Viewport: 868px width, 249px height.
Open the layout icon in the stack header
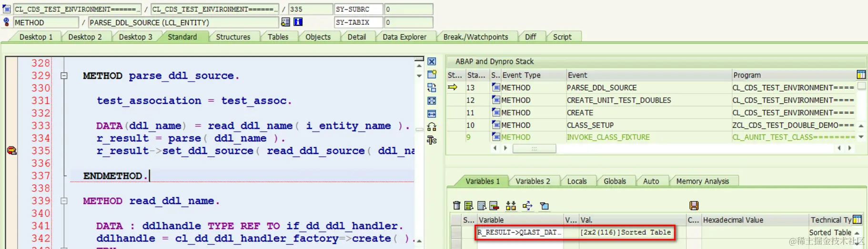[x=861, y=74]
